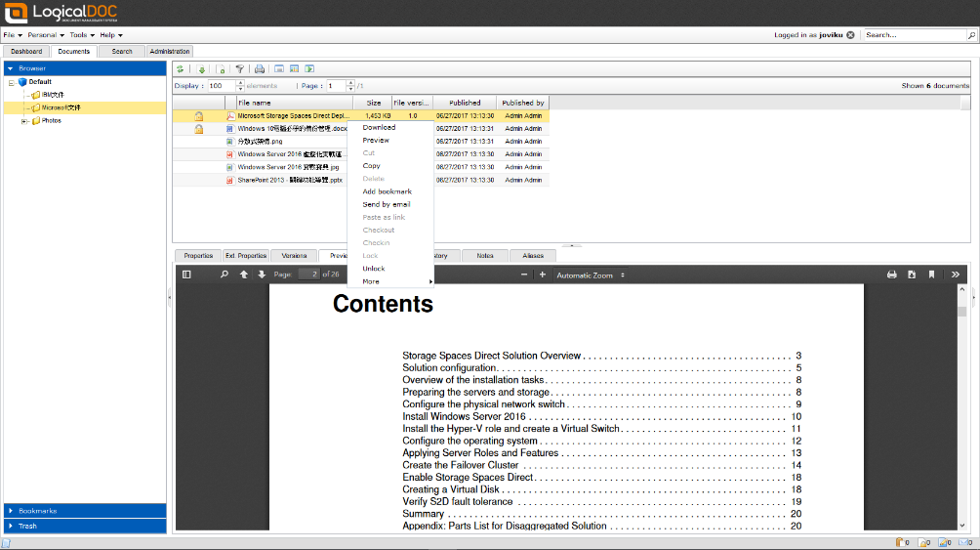Switch to the Dashboard tab
The width and height of the screenshot is (980, 550).
[x=26, y=52]
